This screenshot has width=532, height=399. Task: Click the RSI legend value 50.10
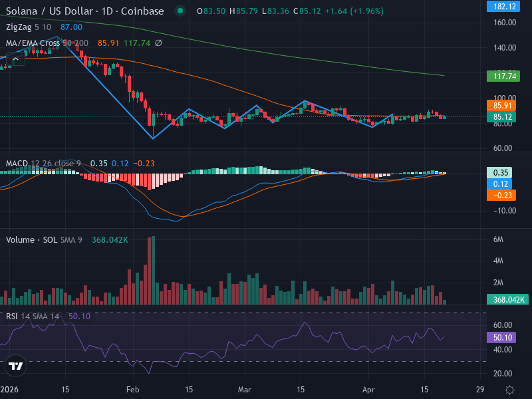pyautogui.click(x=79, y=317)
